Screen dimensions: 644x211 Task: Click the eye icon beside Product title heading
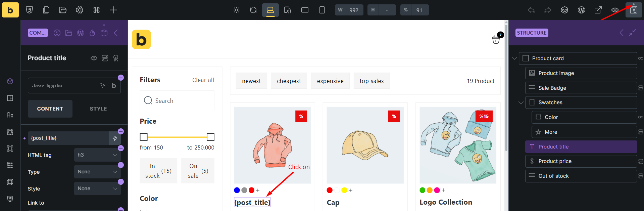(x=94, y=58)
